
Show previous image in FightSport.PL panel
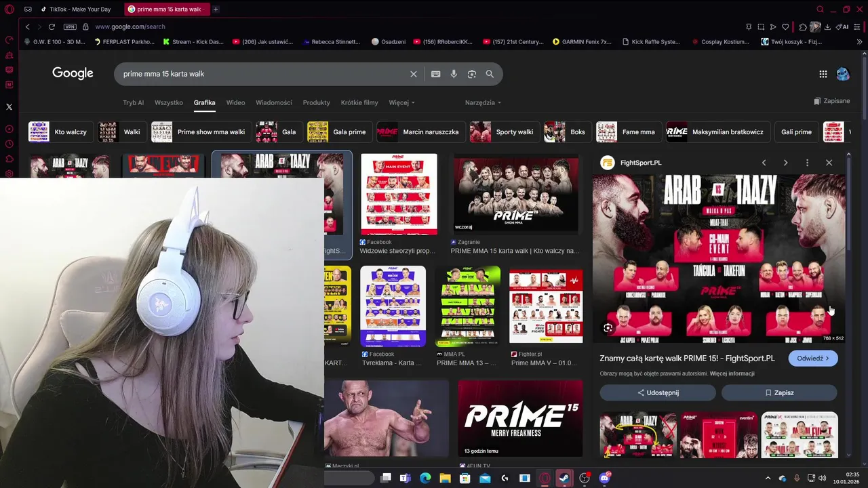tap(764, 163)
